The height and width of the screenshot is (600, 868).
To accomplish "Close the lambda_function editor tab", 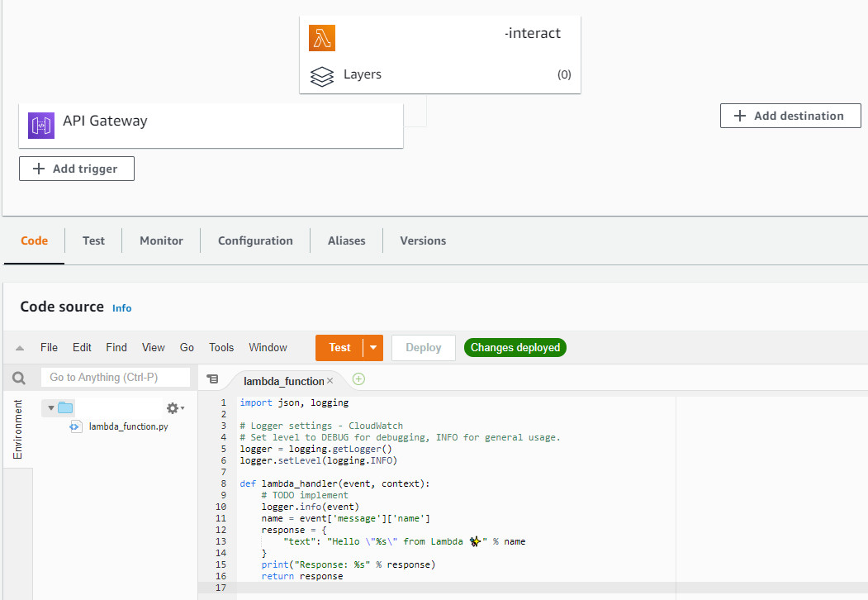I will (330, 381).
